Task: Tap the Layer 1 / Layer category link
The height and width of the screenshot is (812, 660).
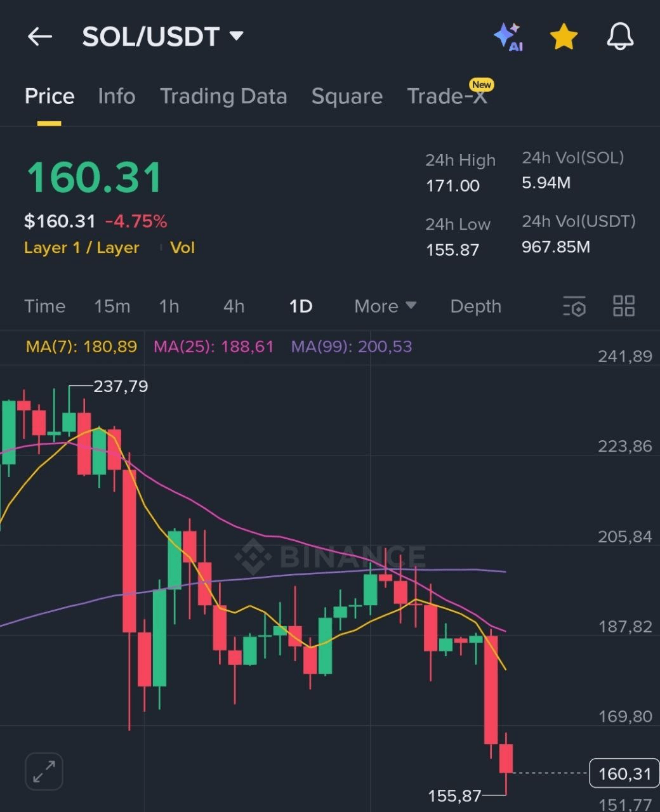Action: point(82,248)
